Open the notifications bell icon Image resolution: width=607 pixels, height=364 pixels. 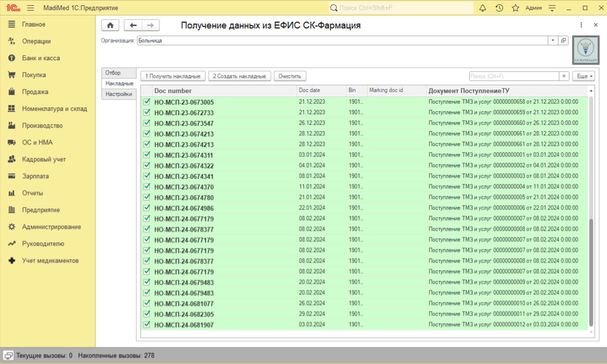point(482,8)
